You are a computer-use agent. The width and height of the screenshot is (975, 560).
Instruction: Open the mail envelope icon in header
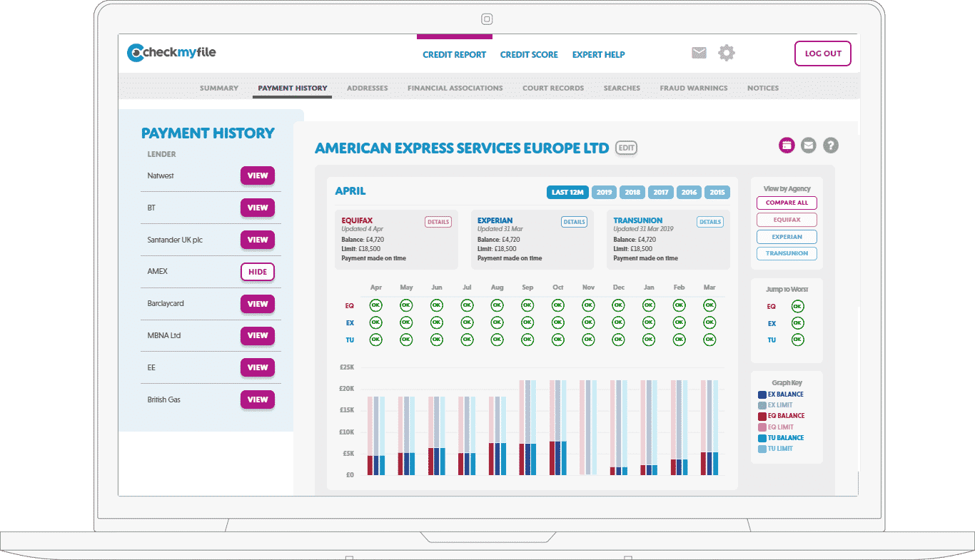tap(699, 53)
